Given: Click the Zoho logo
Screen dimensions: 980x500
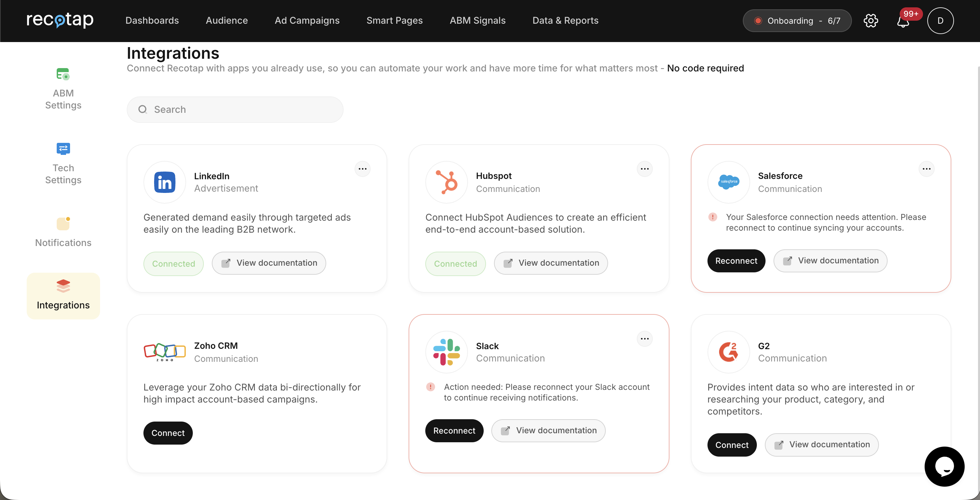Looking at the screenshot, I should pos(164,352).
